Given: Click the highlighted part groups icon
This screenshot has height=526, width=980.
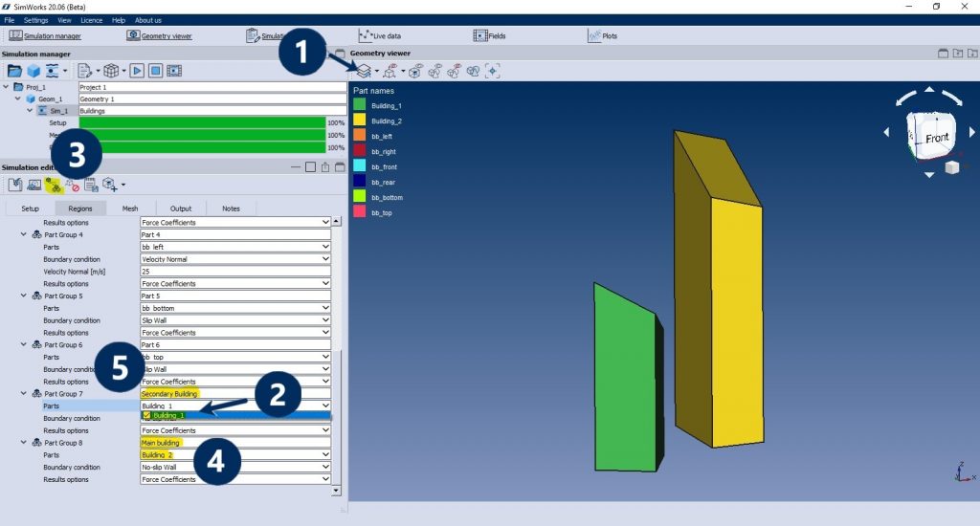Looking at the screenshot, I should point(54,185).
